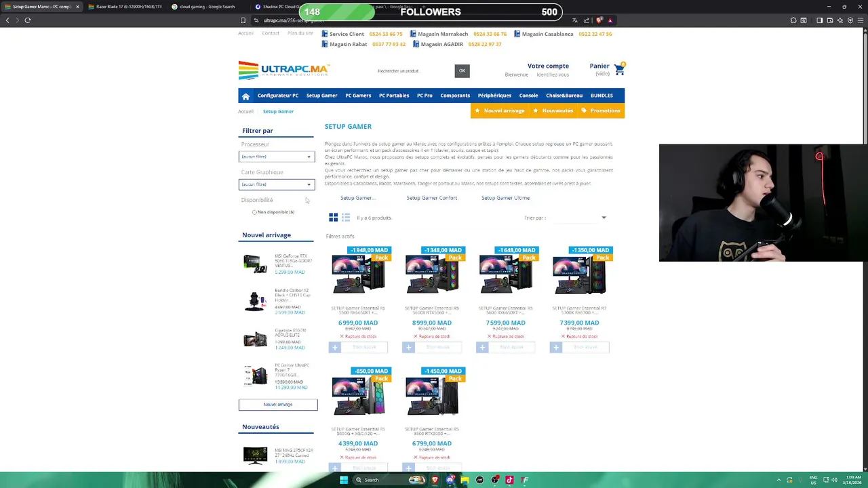868x488 pixels.
Task: Click the plus icon under the 7 399,00 MAD setup
Action: pyautogui.click(x=556, y=347)
